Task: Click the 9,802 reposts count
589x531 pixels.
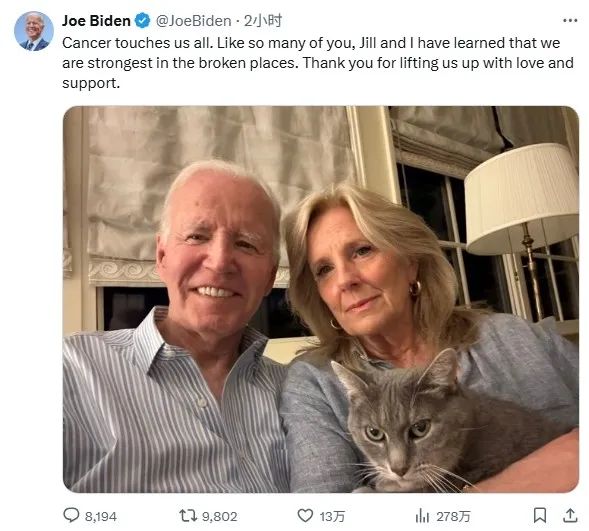Action: coord(220,517)
